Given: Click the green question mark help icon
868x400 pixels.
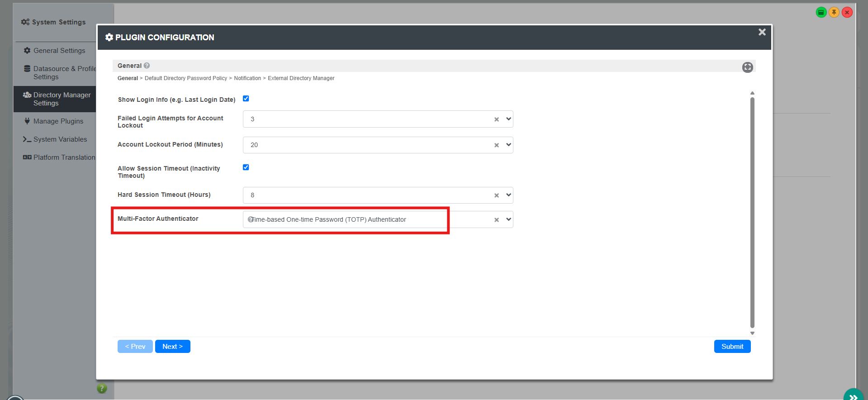Looking at the screenshot, I should tap(102, 388).
